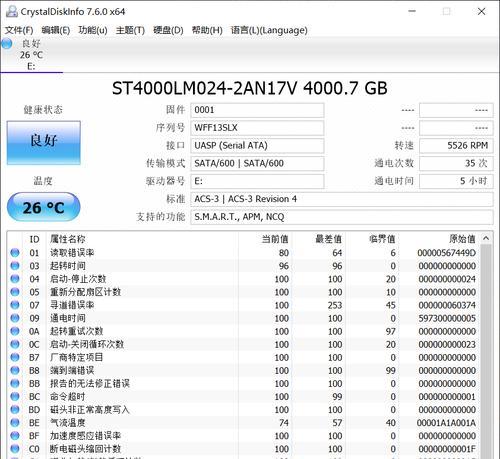The width and height of the screenshot is (500, 459).
Task: Click status circle for attribute BE 气流温度
Action: [x=15, y=423]
